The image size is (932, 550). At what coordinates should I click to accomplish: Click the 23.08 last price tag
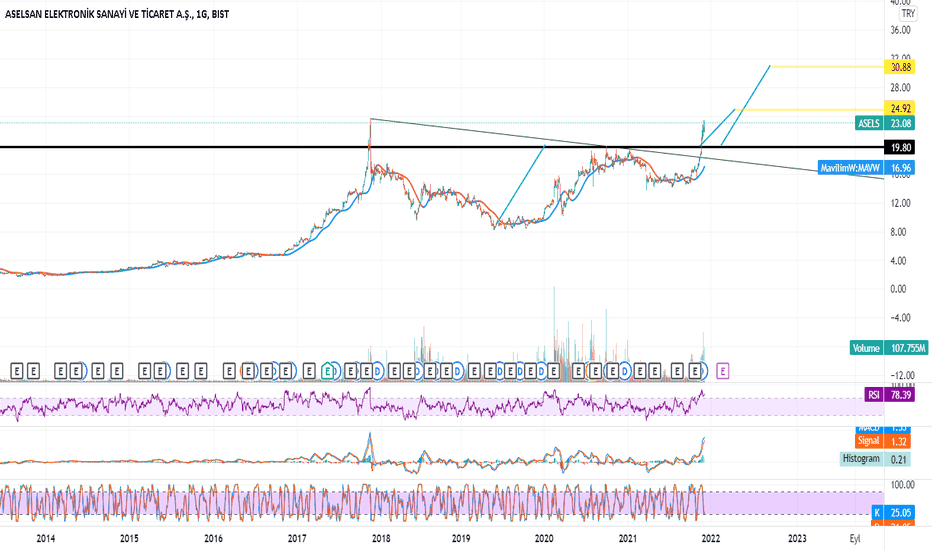900,123
